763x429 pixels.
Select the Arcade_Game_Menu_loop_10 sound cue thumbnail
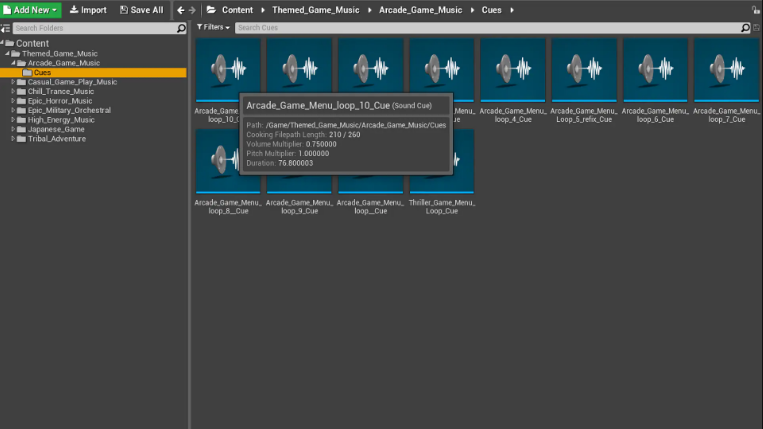pos(228,70)
